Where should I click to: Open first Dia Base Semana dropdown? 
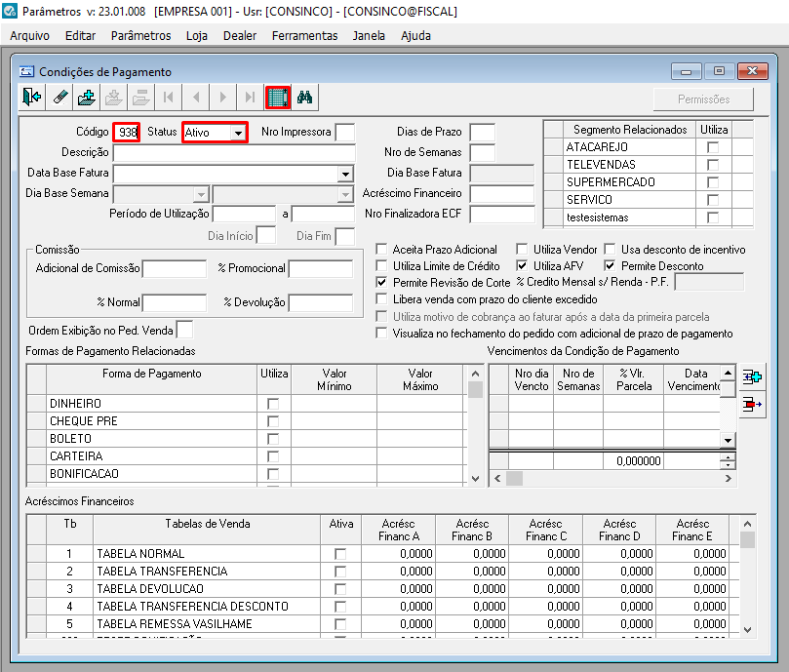tap(201, 194)
